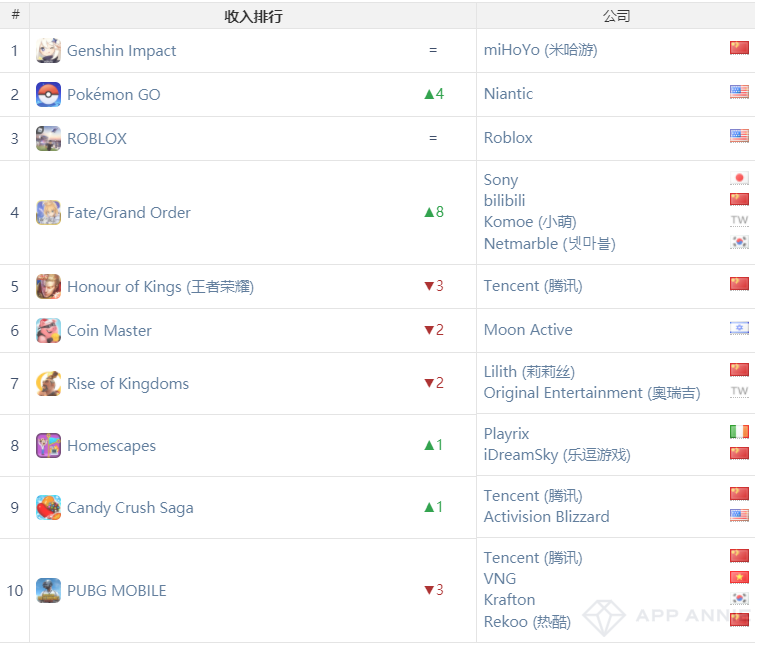
Task: Open the Lilith (莉莉丝) company link
Action: coord(529,372)
